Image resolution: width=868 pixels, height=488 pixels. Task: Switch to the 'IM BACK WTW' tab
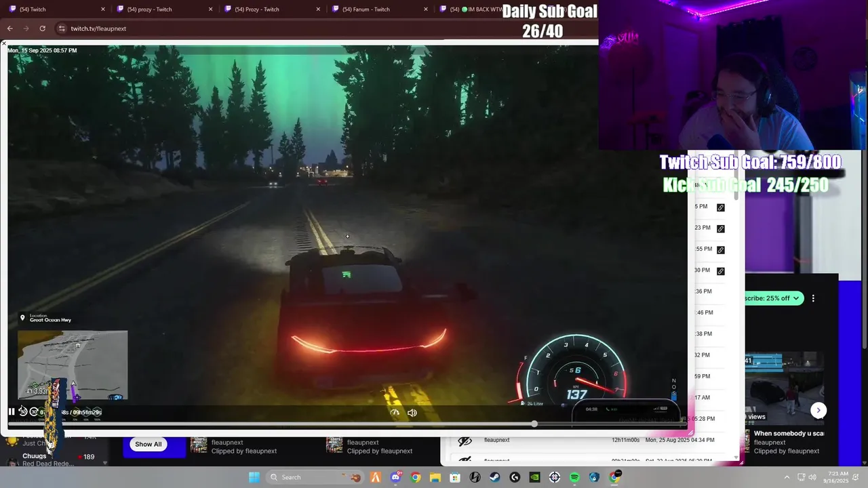471,9
